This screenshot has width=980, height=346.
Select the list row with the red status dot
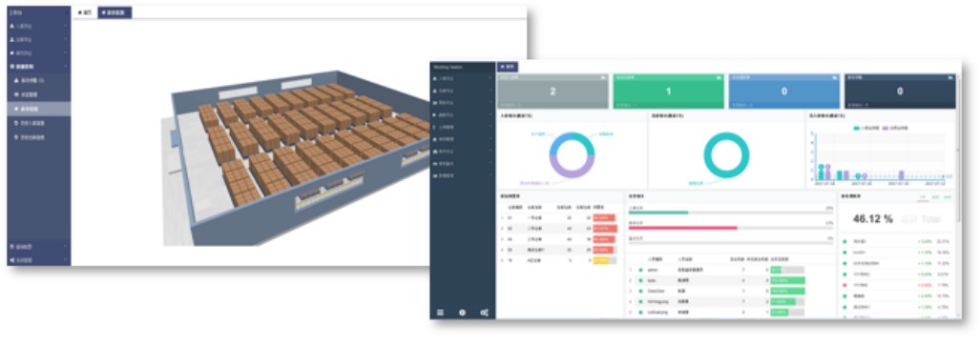898,284
